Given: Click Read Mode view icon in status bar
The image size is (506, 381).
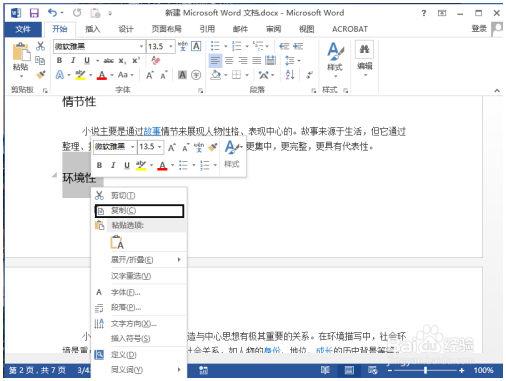Looking at the screenshot, I should coord(325,370).
